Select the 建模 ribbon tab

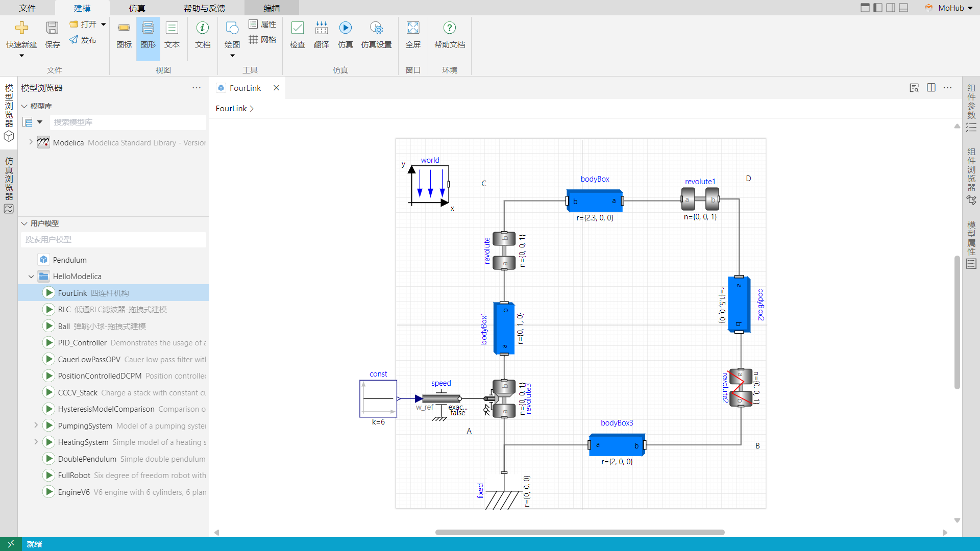(x=82, y=8)
